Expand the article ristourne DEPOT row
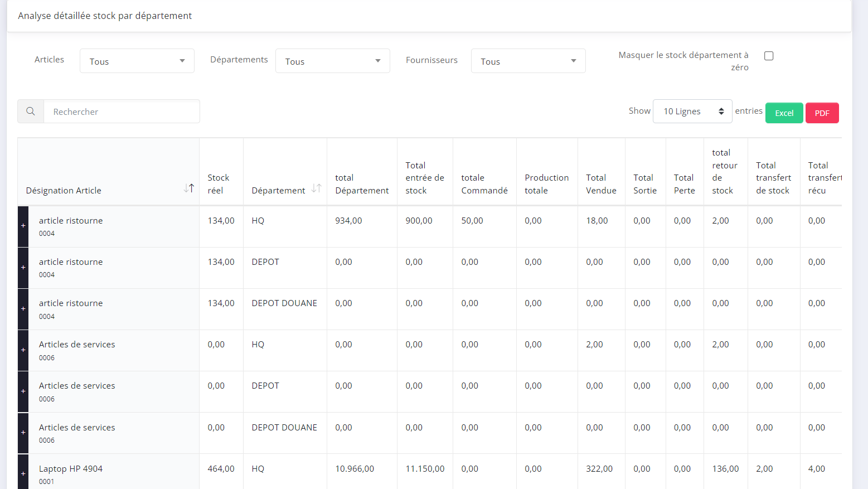The height and width of the screenshot is (489, 868). [23, 267]
